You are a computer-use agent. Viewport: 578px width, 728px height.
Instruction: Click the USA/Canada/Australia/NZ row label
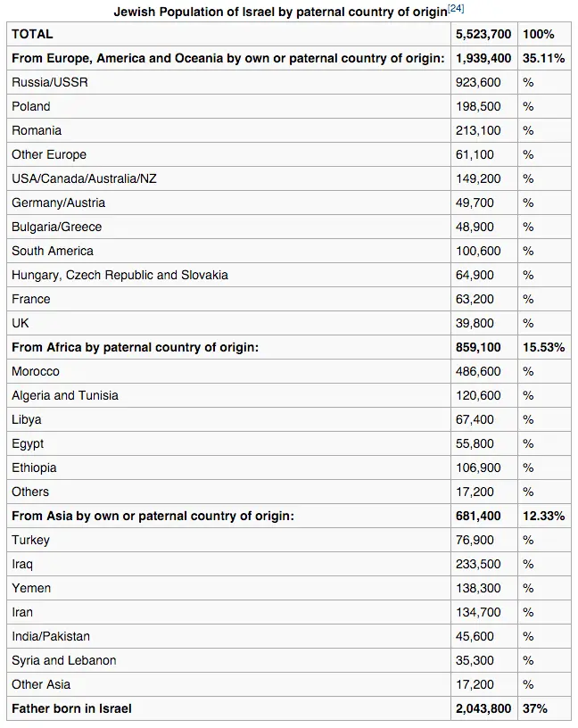84,178
